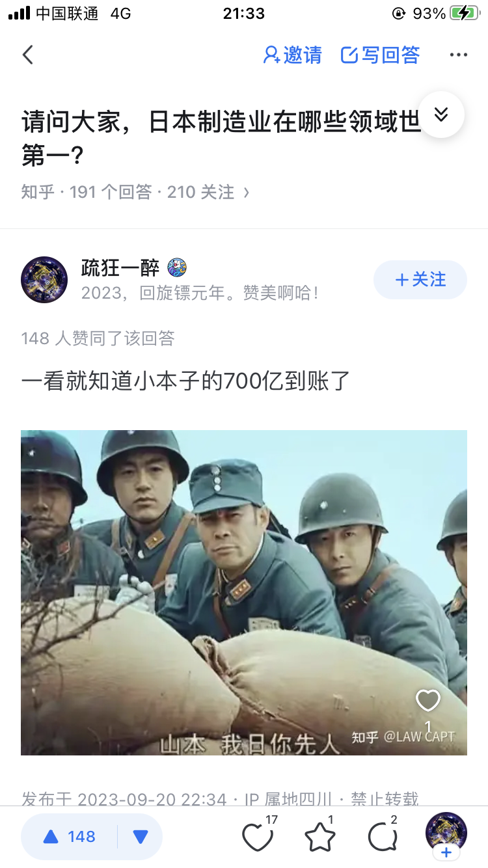Favorite the answer with the star icon
The width and height of the screenshot is (488, 868).
(320, 836)
